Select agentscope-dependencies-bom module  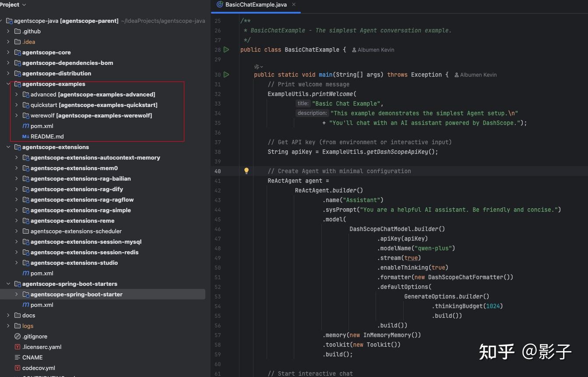pos(67,63)
